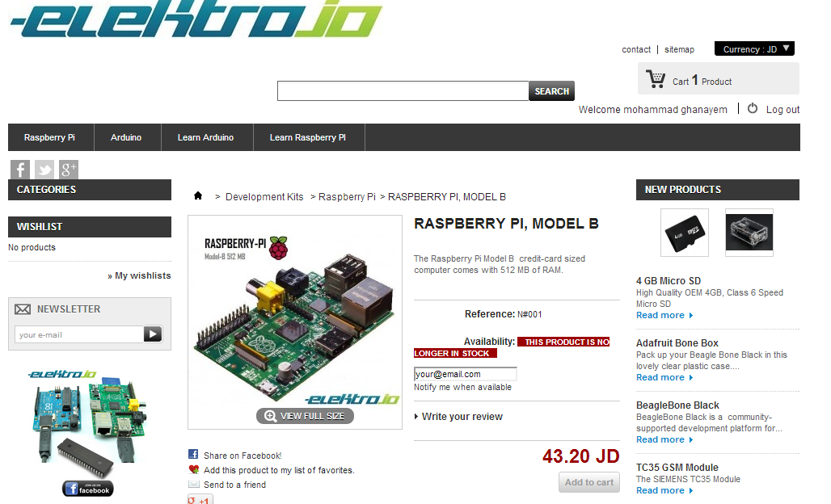Open the Raspberry Pi menu item
This screenshot has height=504, width=831.
click(x=49, y=137)
